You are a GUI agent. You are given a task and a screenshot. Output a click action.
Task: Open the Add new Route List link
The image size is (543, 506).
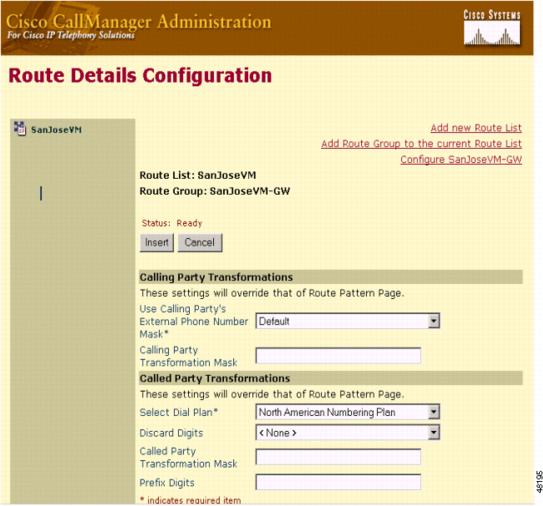476,128
